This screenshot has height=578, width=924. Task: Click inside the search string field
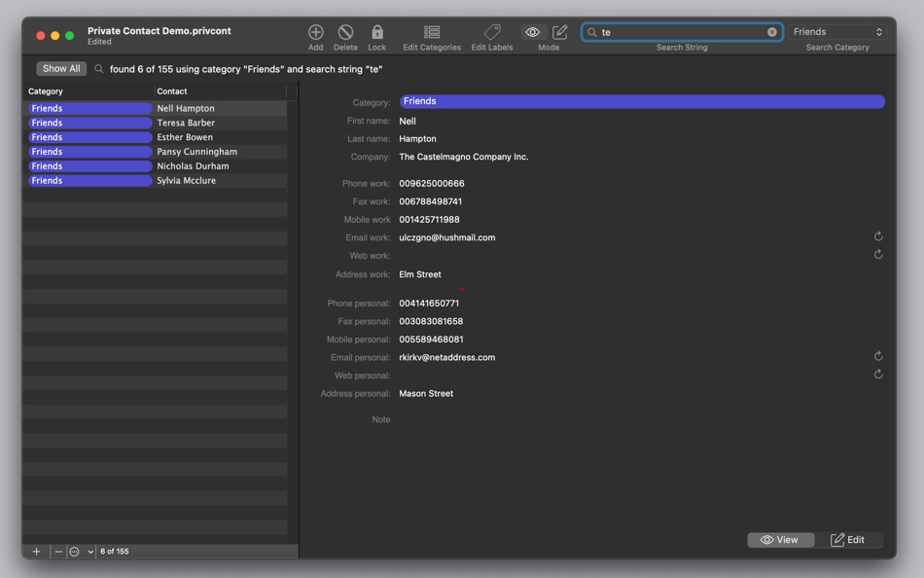tap(682, 32)
